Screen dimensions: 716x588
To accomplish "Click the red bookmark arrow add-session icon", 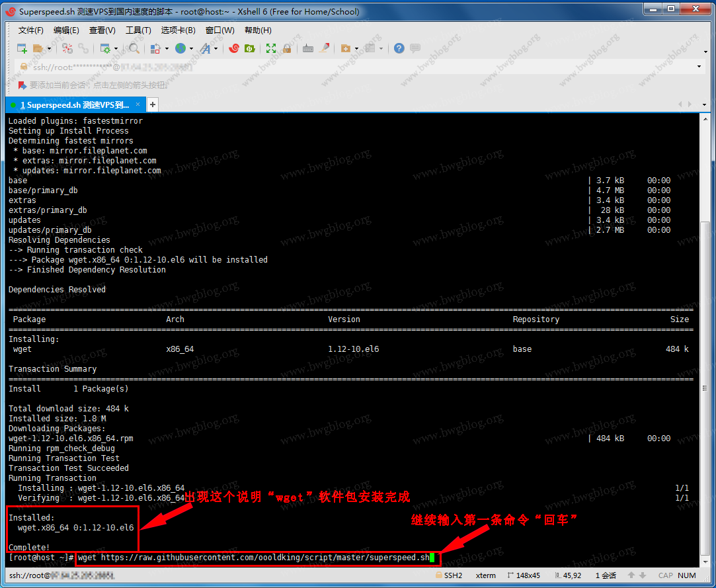I will click(x=22, y=85).
